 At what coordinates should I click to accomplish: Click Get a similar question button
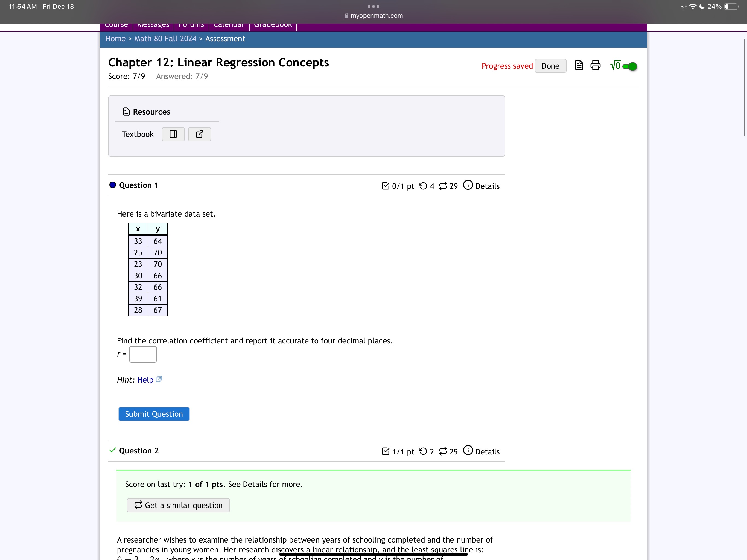(178, 505)
